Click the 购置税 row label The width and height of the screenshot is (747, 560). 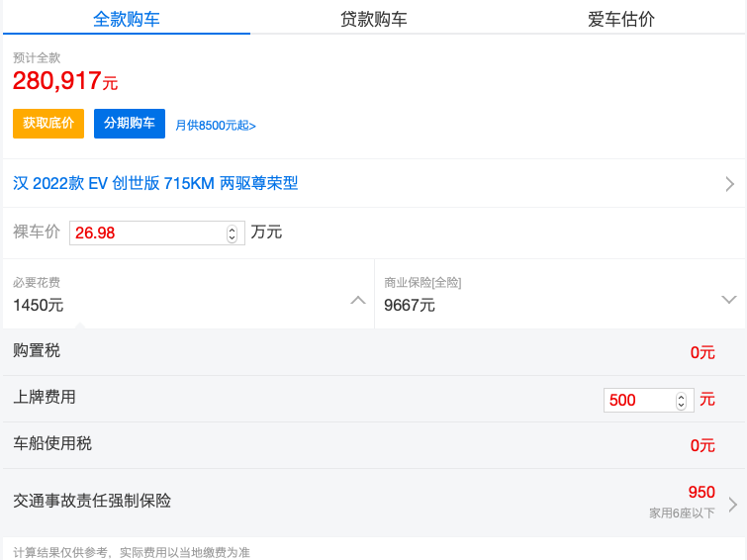[x=37, y=351]
